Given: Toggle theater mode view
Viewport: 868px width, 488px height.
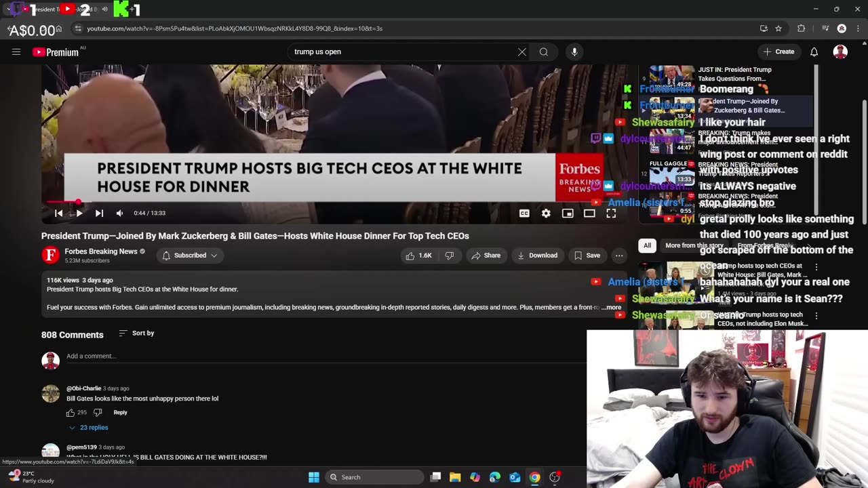Looking at the screenshot, I should (x=589, y=213).
